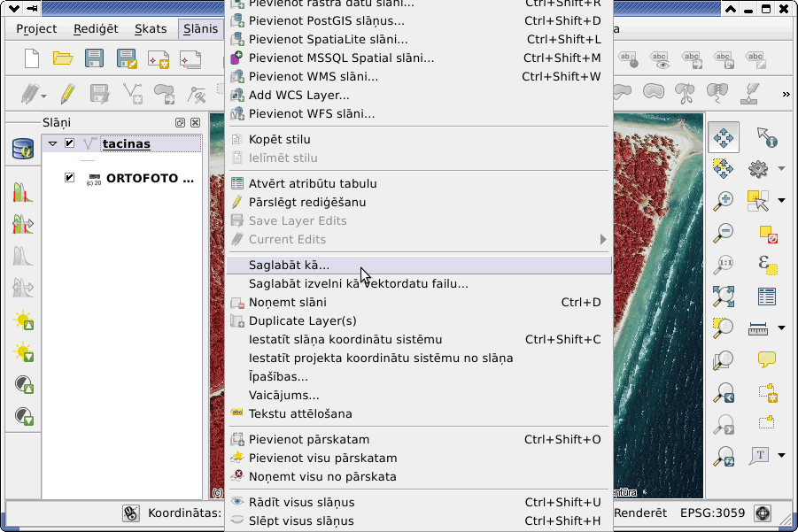
Task: Apply local cumulative cut stretch
Action: (23, 192)
